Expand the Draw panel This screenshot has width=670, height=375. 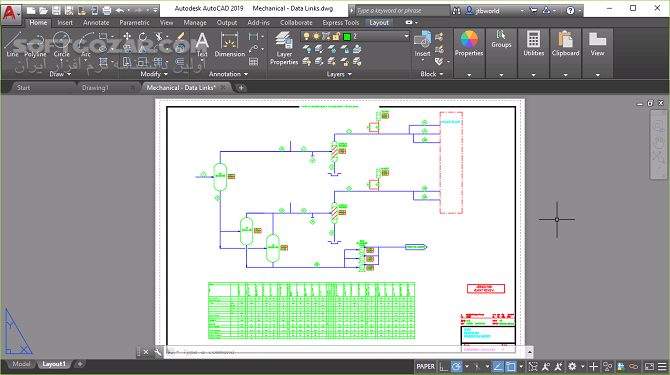pyautogui.click(x=60, y=74)
